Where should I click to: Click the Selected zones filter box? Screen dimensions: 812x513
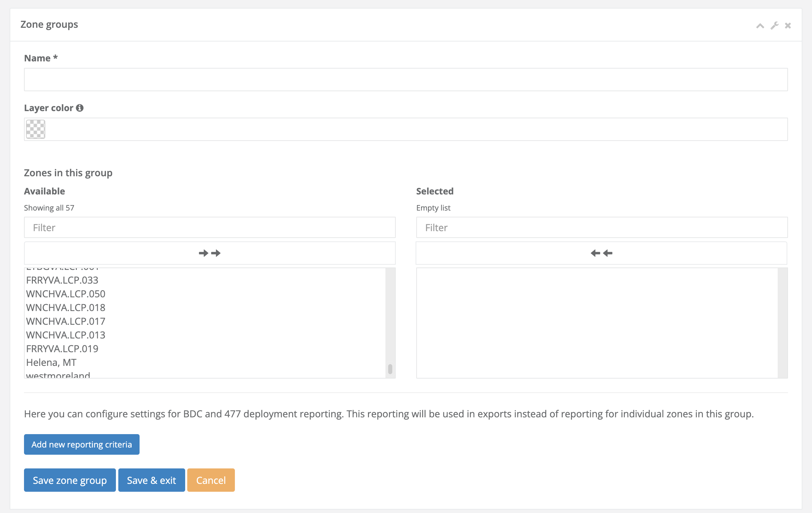(601, 227)
